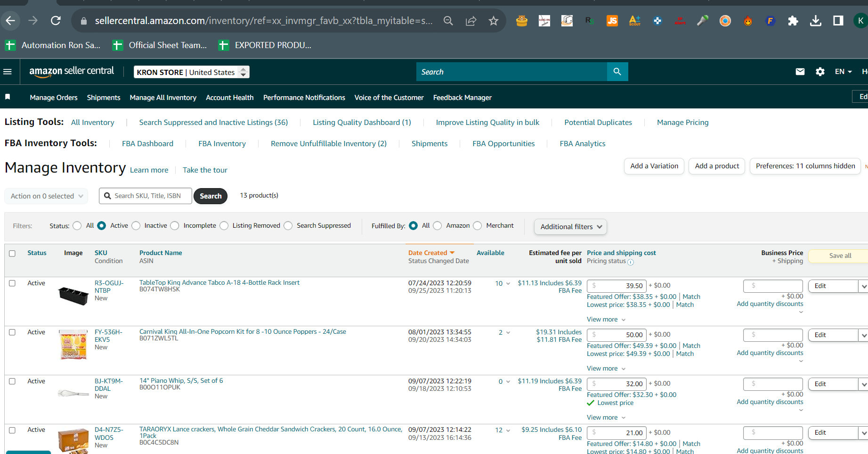Open the Action on 0 selected dropdown

(46, 196)
